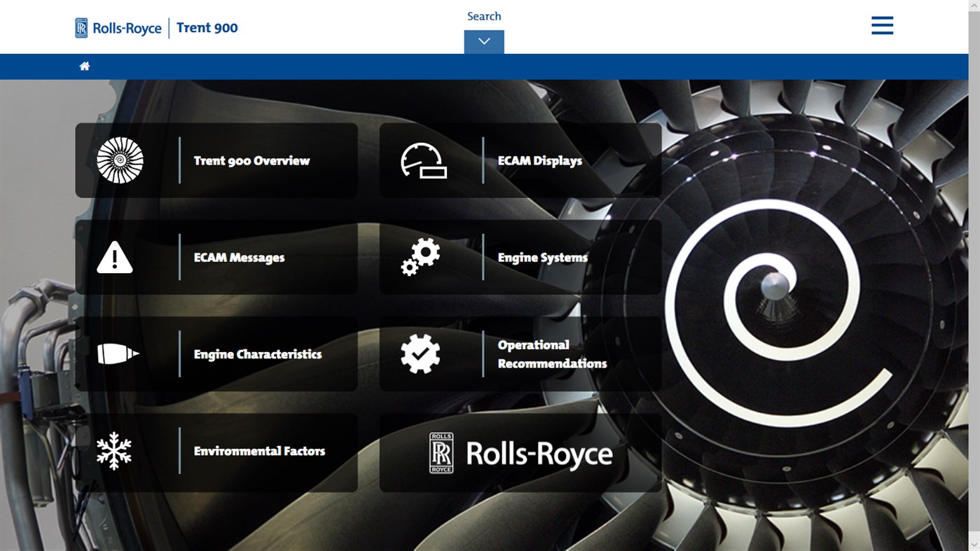
Task: Expand the Search dropdown chevron
Action: pos(483,40)
